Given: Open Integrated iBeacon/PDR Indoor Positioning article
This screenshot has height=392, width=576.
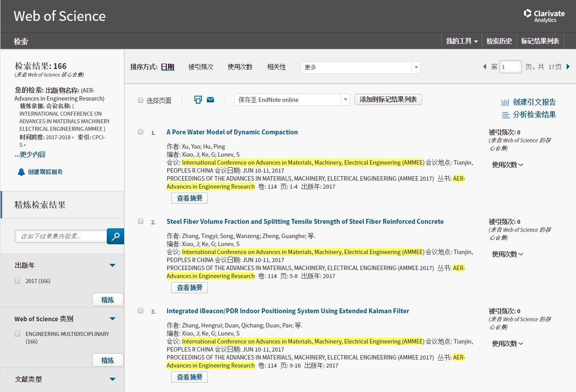Looking at the screenshot, I should point(288,311).
